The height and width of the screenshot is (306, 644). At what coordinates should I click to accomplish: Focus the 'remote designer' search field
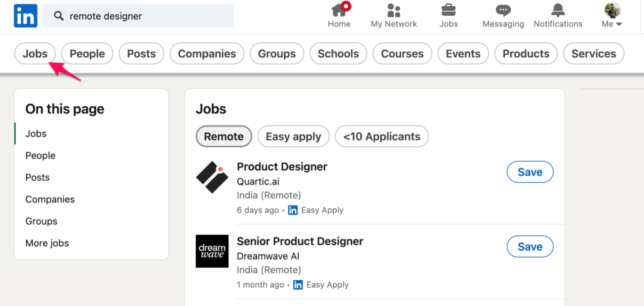point(138,16)
